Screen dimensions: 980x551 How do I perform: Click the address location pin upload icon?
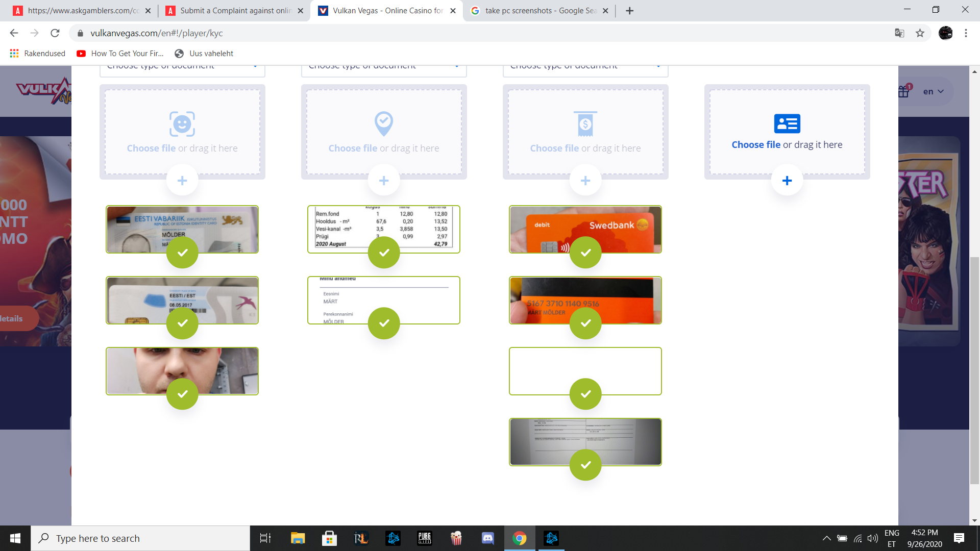[384, 123]
